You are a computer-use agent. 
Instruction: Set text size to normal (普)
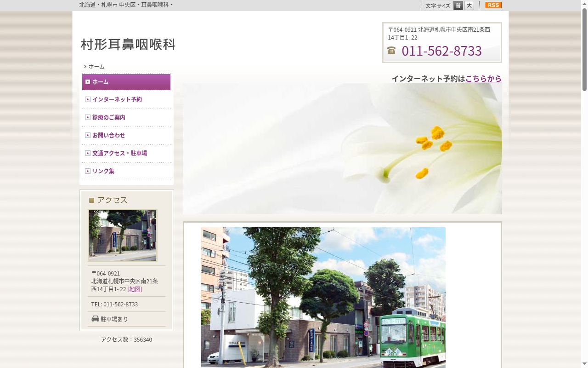(x=458, y=6)
